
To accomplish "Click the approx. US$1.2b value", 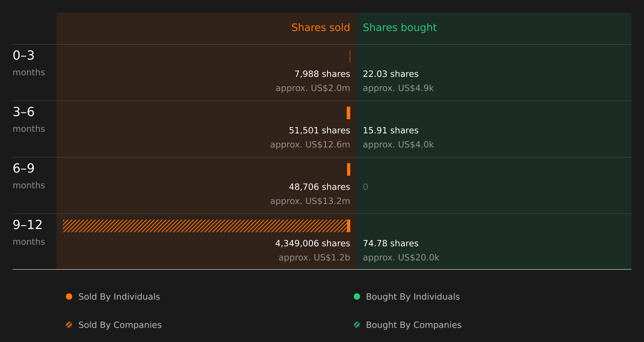I will (314, 258).
